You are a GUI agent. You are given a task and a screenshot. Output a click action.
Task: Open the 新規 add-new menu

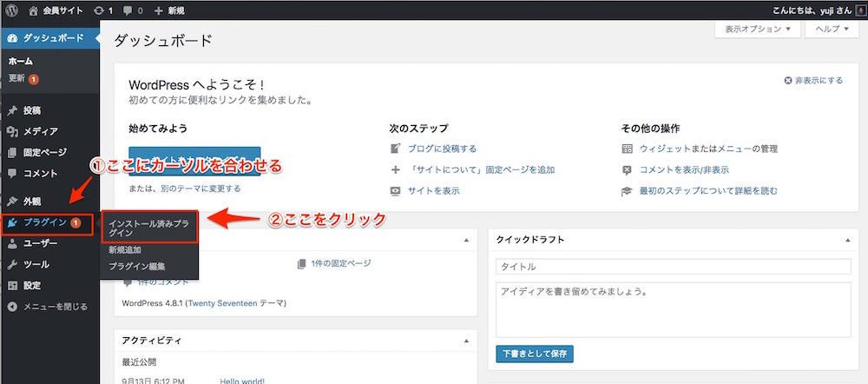[x=169, y=10]
